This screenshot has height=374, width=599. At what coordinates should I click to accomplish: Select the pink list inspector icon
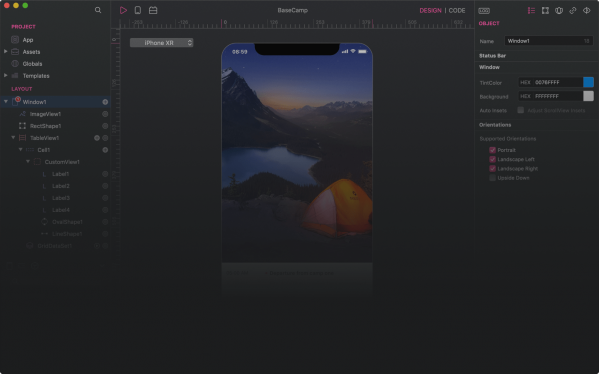[x=531, y=10]
